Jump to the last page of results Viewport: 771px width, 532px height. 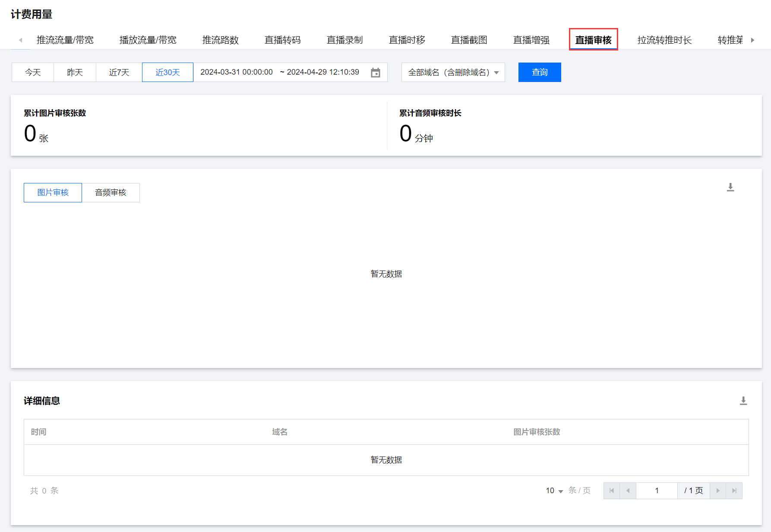coord(734,491)
